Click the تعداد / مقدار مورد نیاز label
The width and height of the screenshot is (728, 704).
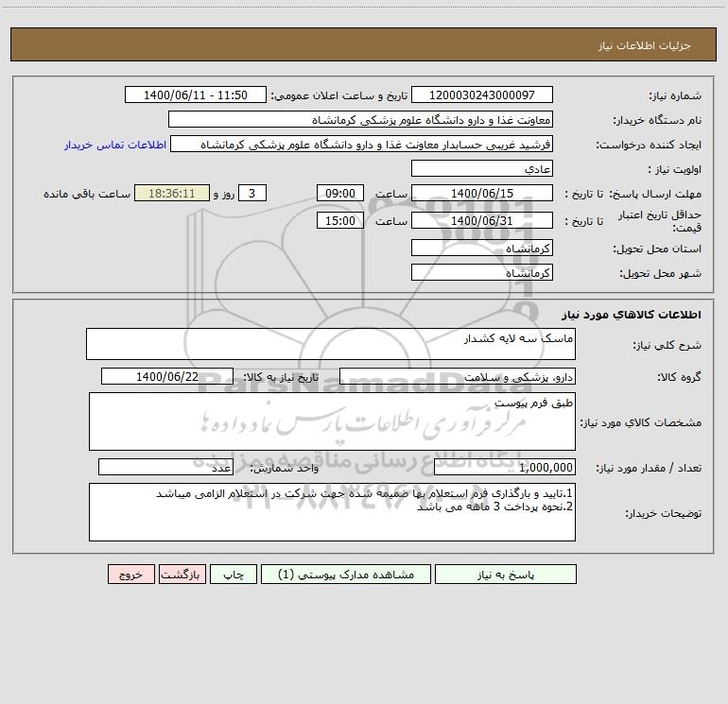pos(649,468)
